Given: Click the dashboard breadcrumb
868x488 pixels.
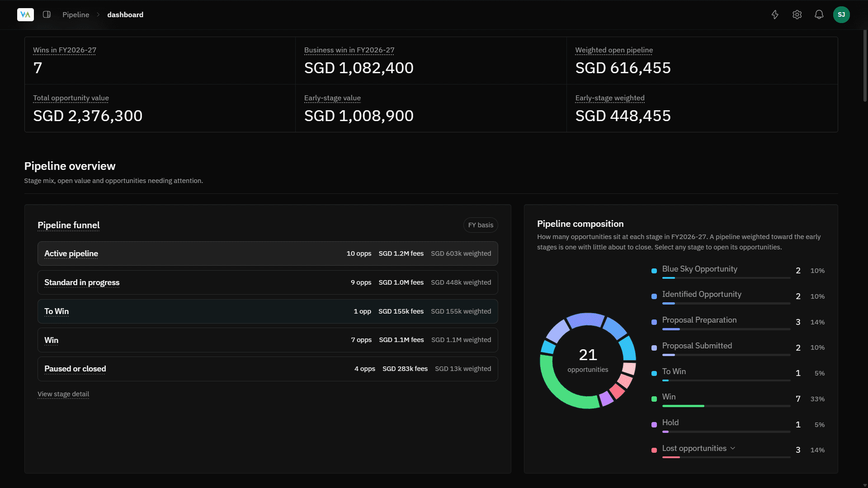Looking at the screenshot, I should point(125,14).
